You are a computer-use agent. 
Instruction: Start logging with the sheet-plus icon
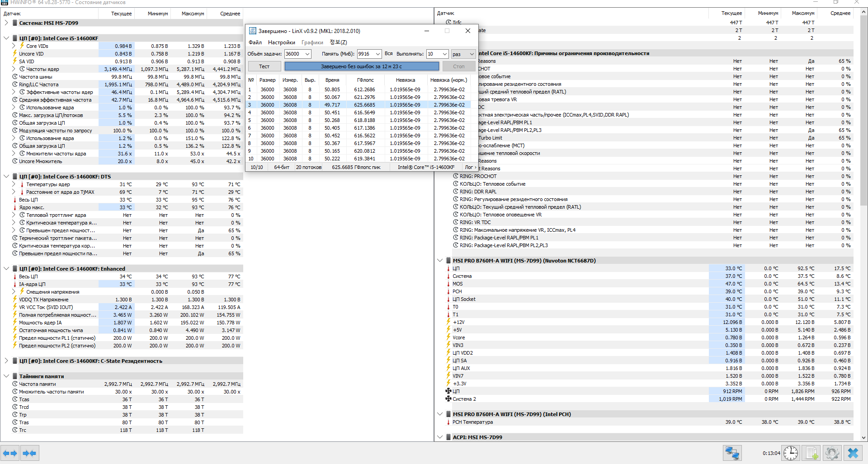(812, 453)
